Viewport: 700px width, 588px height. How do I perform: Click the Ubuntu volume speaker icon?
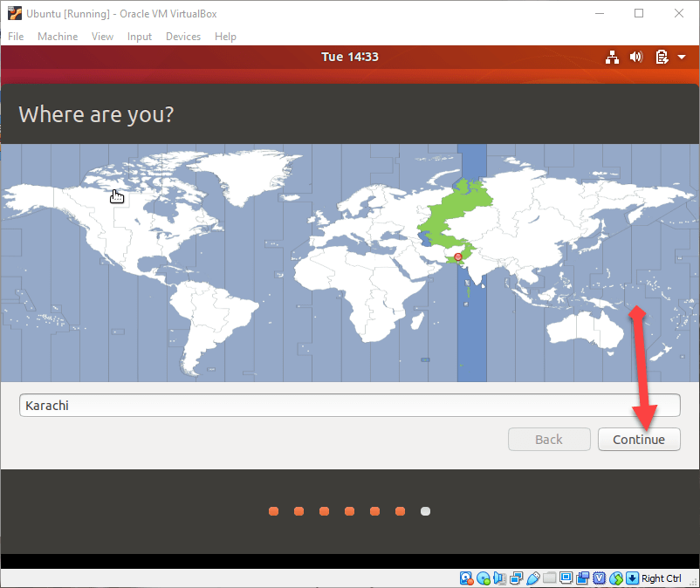tap(636, 58)
